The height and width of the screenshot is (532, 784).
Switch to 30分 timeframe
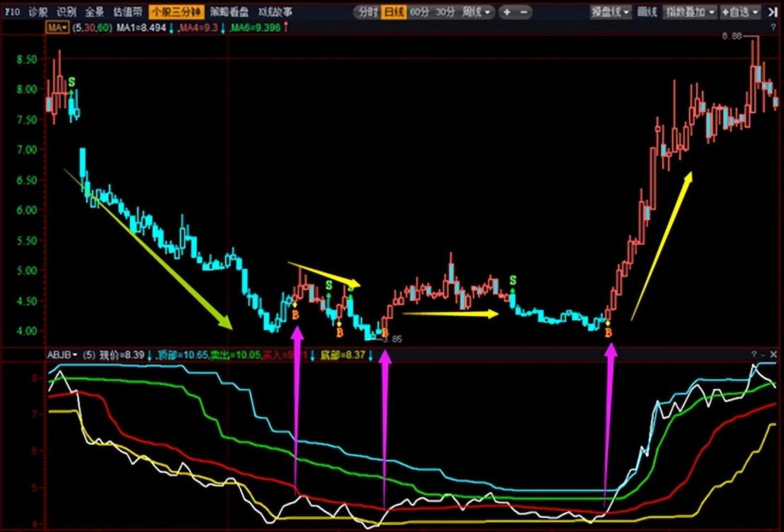tap(444, 12)
